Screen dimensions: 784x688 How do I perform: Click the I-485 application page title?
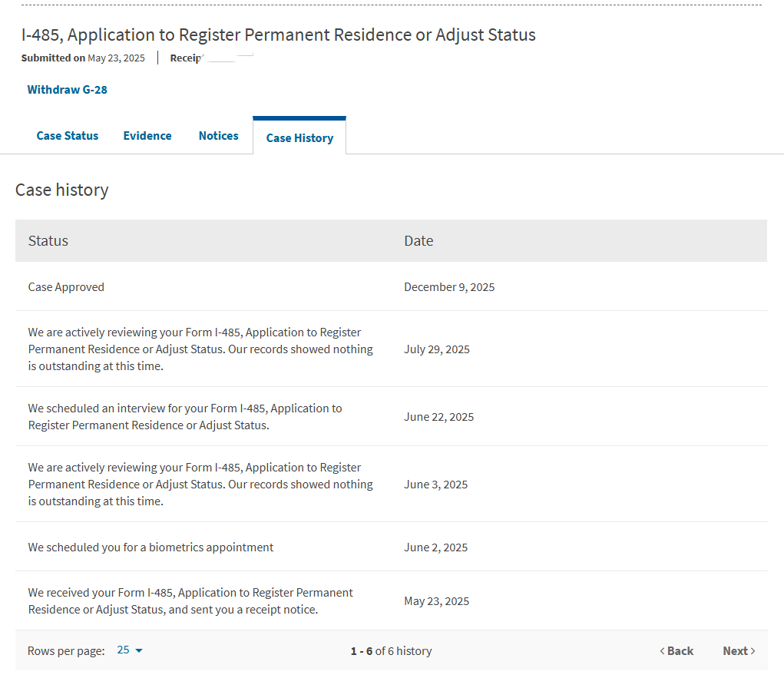point(278,35)
